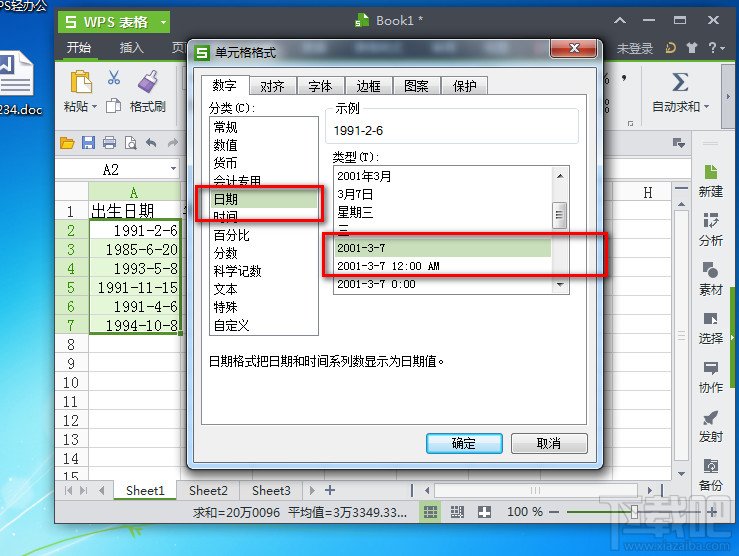Image resolution: width=739 pixels, height=556 pixels.
Task: Click the zoom slider in status bar
Action: tap(634, 512)
